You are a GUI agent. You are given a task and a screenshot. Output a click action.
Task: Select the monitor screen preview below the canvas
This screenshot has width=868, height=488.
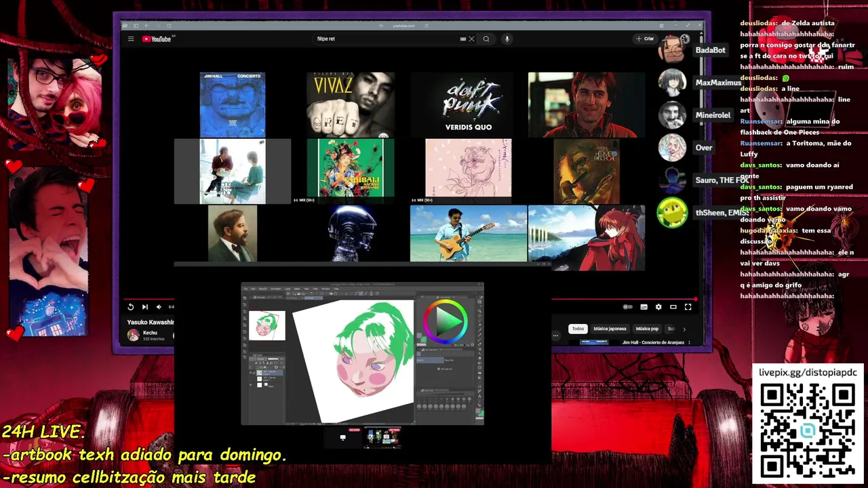click(342, 437)
